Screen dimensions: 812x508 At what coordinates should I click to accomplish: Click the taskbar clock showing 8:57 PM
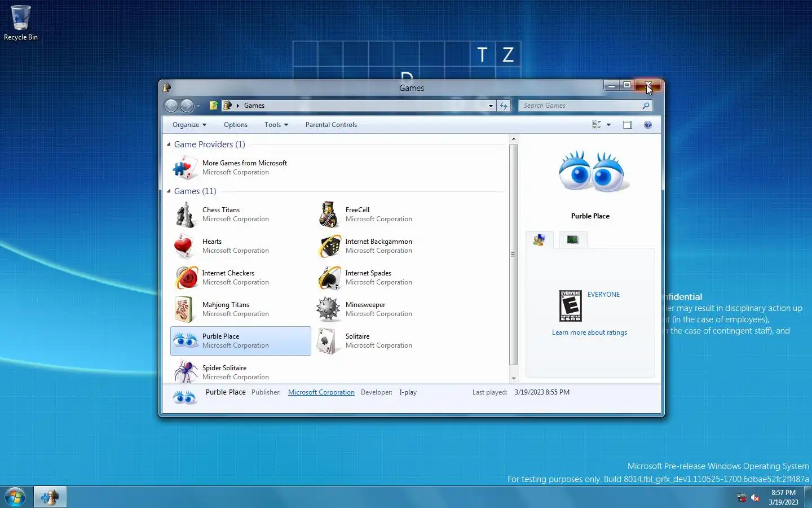[x=783, y=497]
